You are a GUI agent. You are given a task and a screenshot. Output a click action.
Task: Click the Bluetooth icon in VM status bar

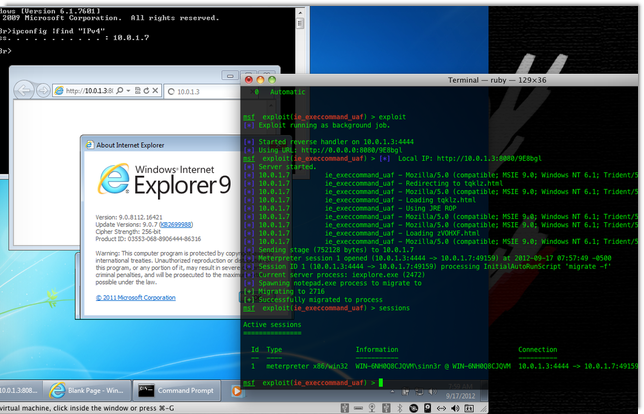(400, 408)
